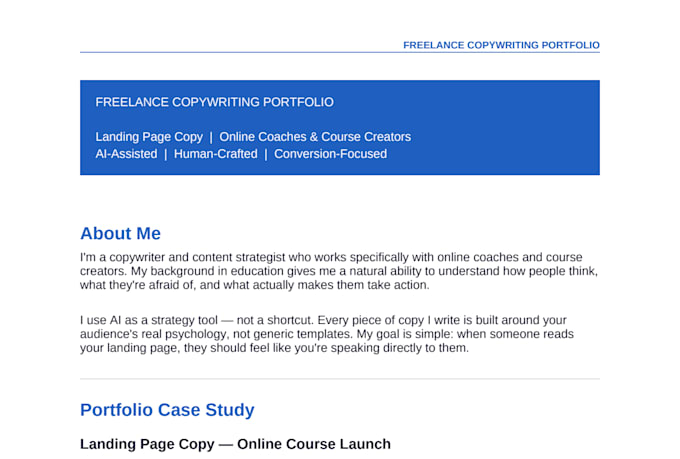Click 'Human-Crafted' in the banner

(x=216, y=154)
